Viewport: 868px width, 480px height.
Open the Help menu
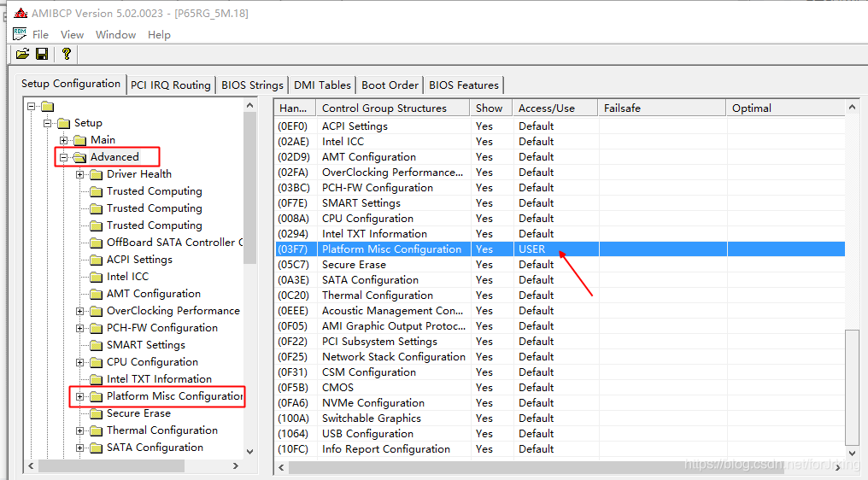pos(159,34)
